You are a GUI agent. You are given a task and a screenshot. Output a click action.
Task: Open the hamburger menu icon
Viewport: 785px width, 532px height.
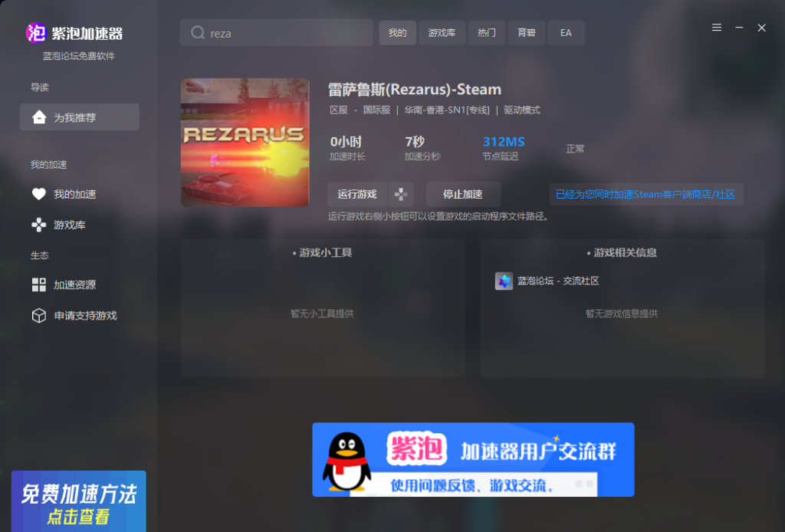(717, 28)
